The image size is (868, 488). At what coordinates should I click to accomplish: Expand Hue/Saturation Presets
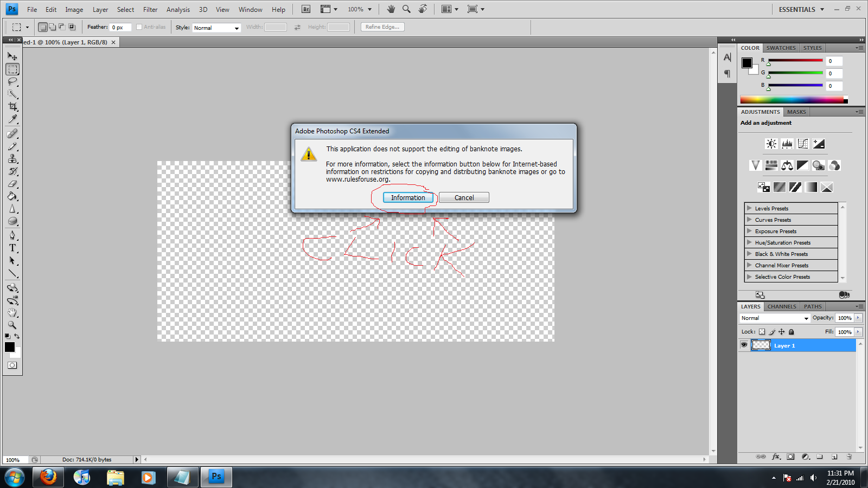pyautogui.click(x=749, y=242)
